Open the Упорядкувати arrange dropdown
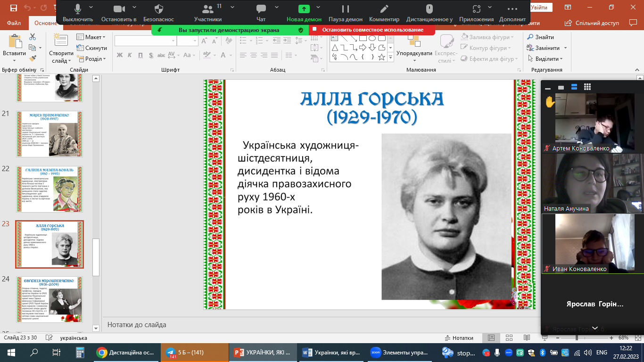 pyautogui.click(x=414, y=53)
